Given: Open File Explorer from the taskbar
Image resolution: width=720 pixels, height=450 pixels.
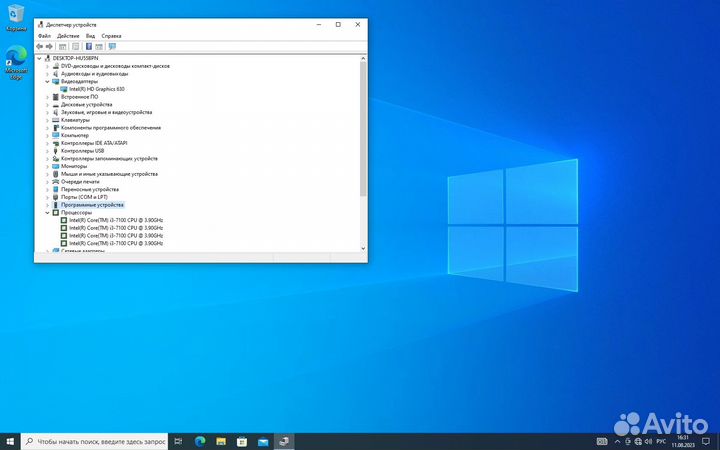Looking at the screenshot, I should 221,441.
